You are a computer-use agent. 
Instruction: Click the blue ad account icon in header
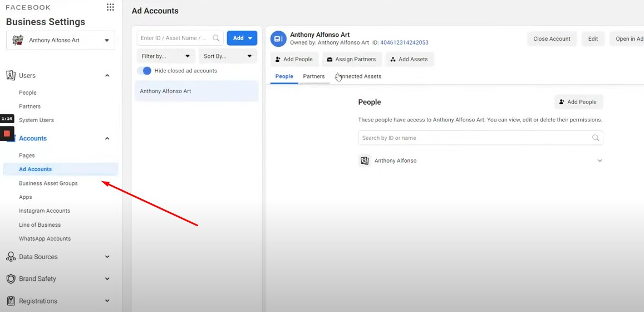[x=278, y=38]
